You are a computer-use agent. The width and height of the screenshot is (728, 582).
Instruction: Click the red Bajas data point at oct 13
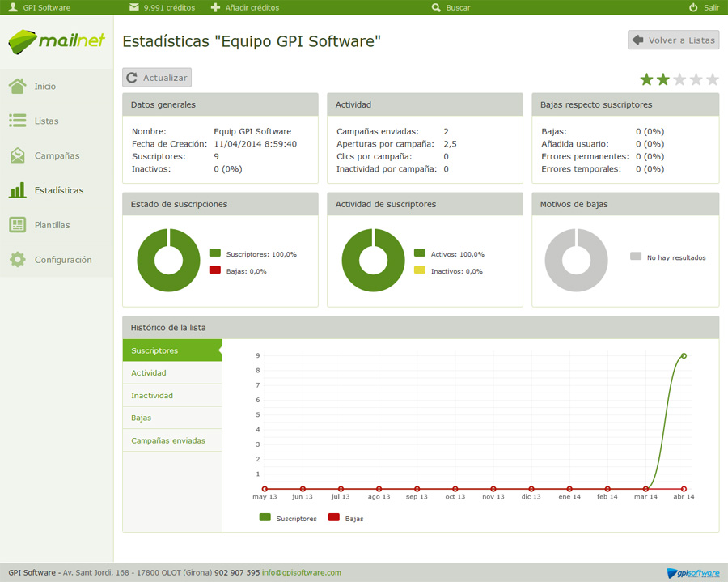[x=455, y=489]
